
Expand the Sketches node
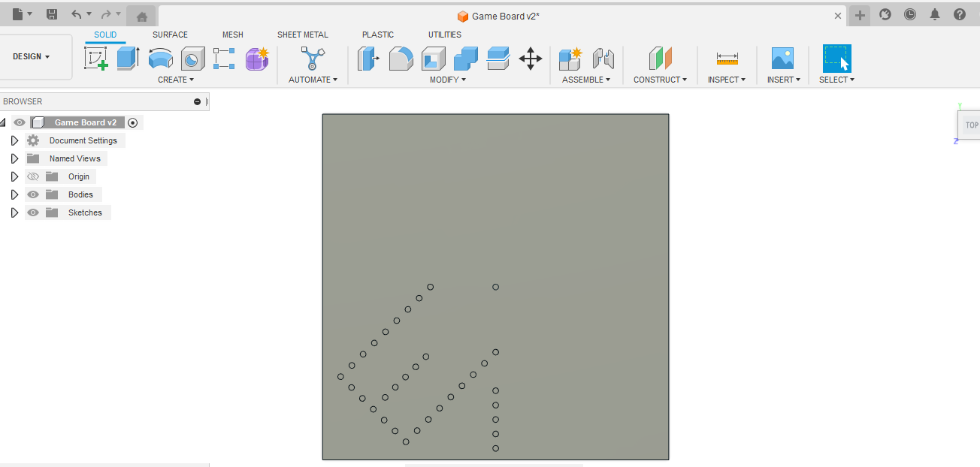[14, 212]
